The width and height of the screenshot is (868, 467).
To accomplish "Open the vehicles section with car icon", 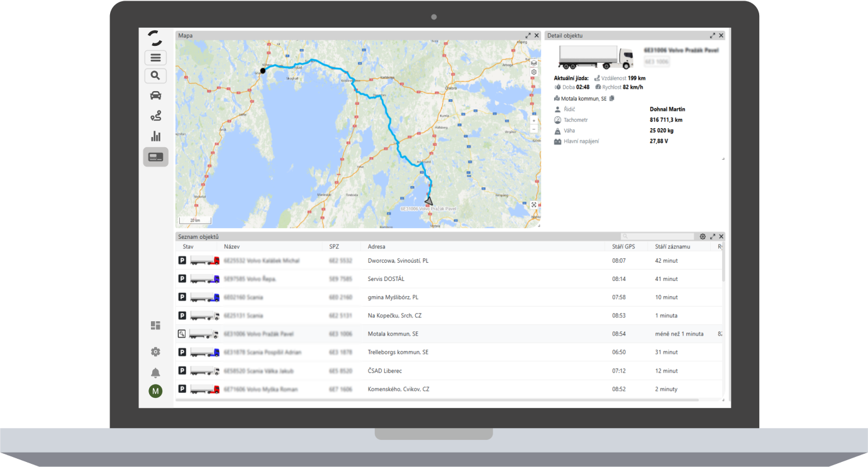I will pos(155,96).
